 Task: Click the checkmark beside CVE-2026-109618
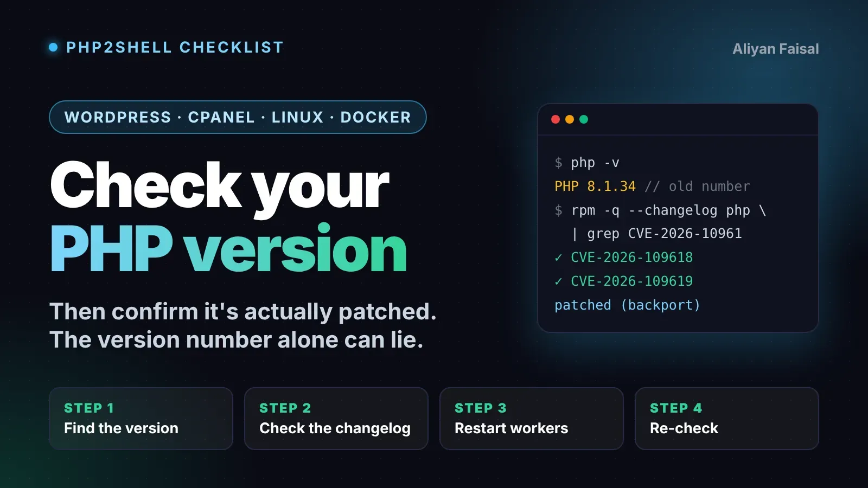(x=558, y=258)
